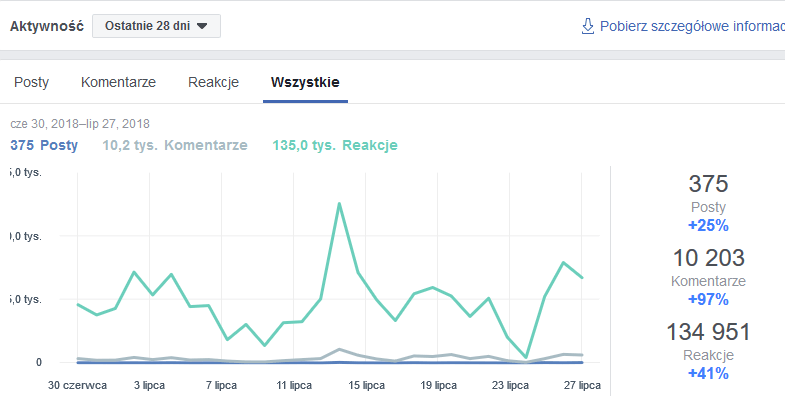Click the +97% comments change indicator
This screenshot has height=413, width=785.
click(x=708, y=299)
